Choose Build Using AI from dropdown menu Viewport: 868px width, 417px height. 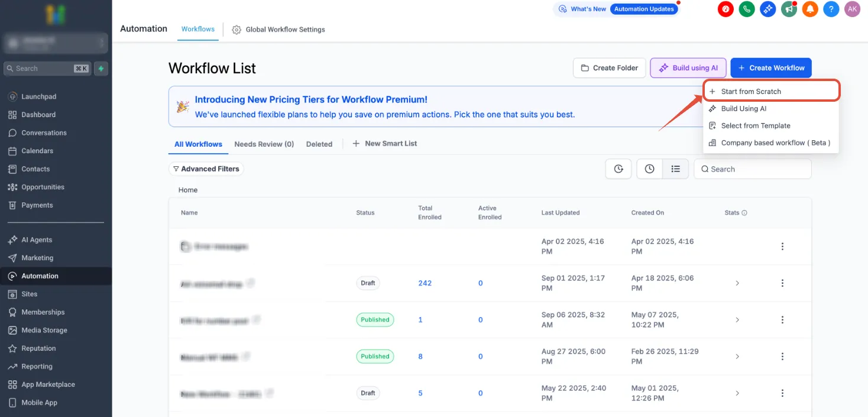(x=771, y=109)
